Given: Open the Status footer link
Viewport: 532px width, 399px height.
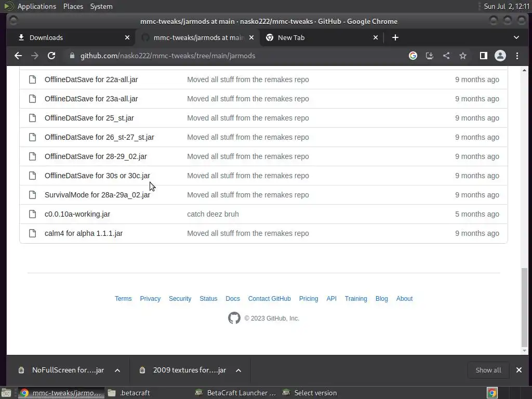Looking at the screenshot, I should pos(208,299).
